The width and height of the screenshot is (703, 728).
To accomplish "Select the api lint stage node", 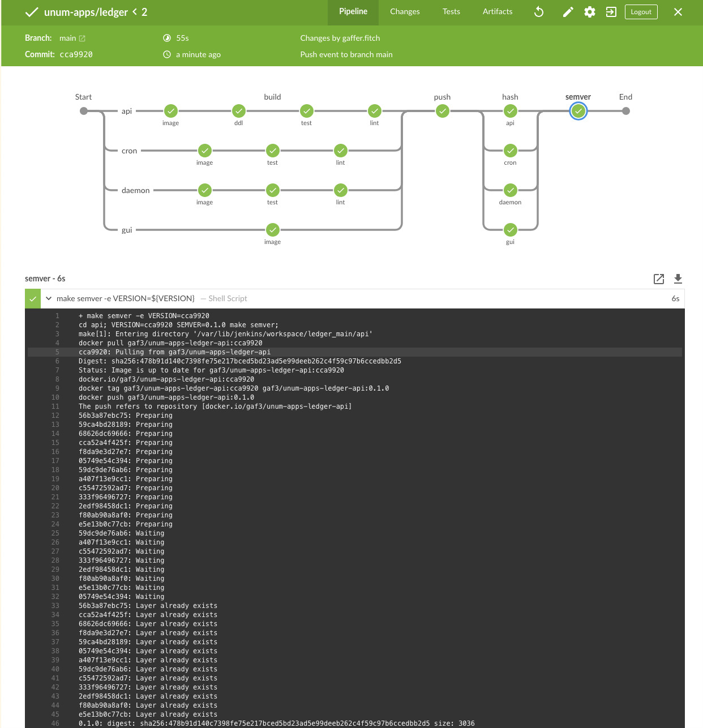I will coord(375,111).
